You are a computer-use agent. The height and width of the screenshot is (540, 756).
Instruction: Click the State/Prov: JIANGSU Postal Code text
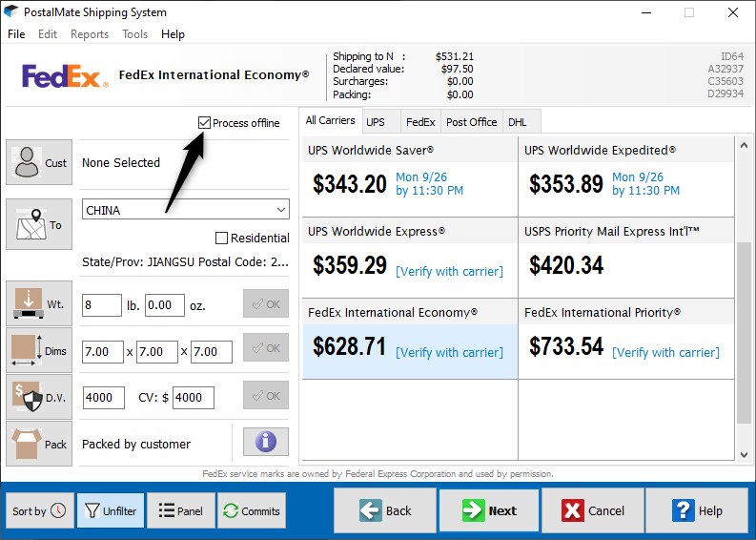coord(185,262)
